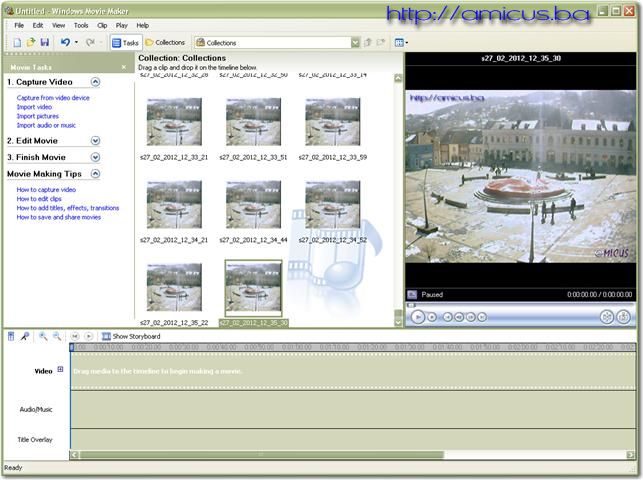The height and width of the screenshot is (480, 643).
Task: Open a project with the folder icon
Action: point(31,42)
